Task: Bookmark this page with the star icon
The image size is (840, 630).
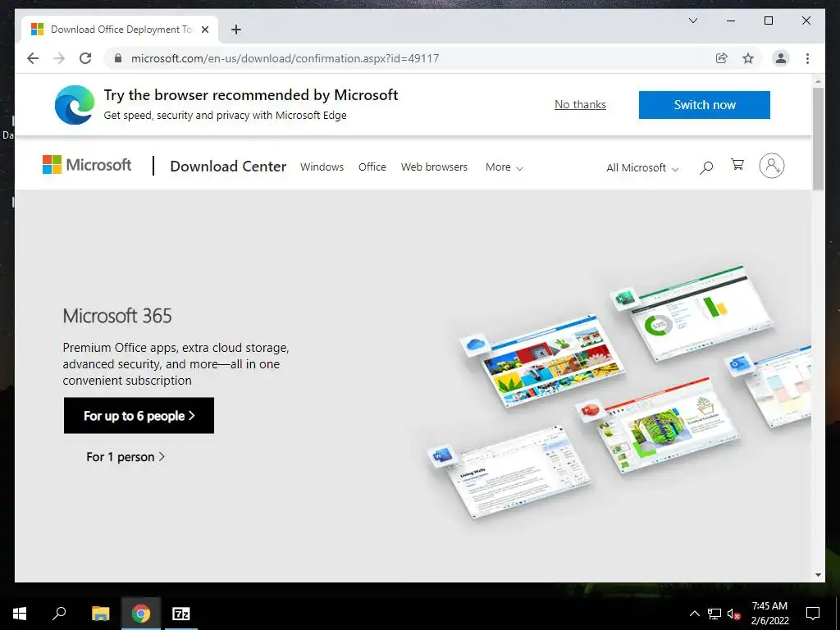Action: click(748, 58)
